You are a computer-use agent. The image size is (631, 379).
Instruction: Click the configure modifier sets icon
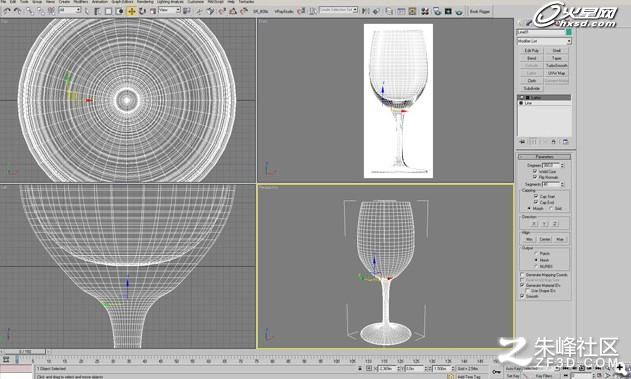(x=565, y=142)
